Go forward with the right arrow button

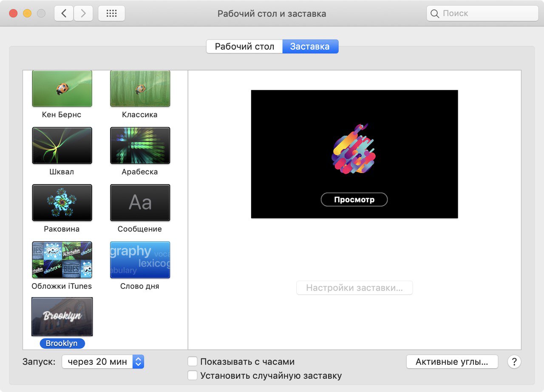(83, 14)
